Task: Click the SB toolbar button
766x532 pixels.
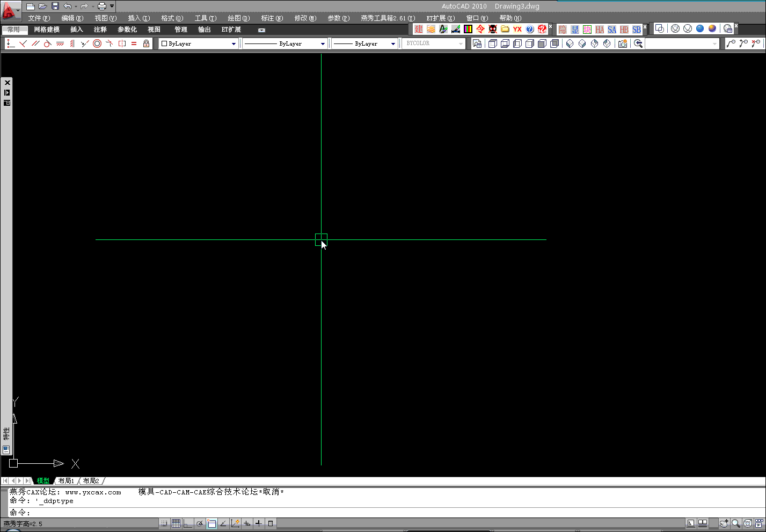Action: tap(637, 30)
